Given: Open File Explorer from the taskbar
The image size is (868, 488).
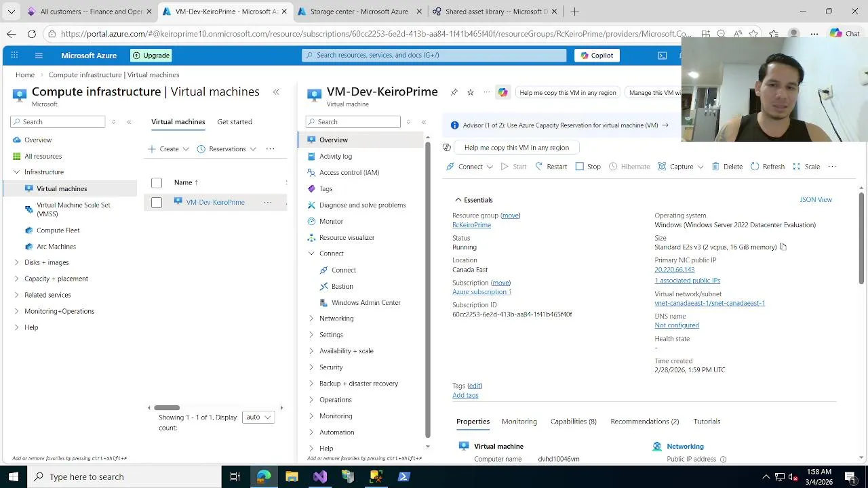Looking at the screenshot, I should tap(292, 477).
